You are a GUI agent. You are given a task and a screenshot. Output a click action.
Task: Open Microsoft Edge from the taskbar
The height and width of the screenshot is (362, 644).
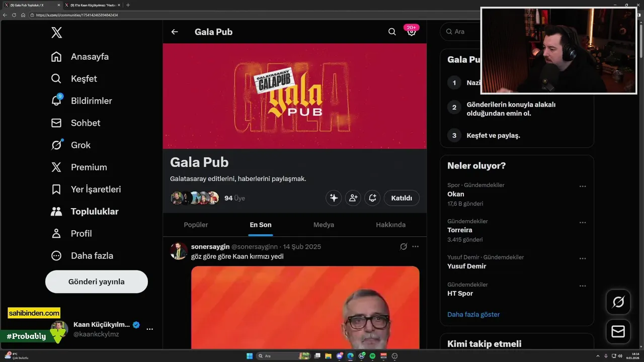click(351, 356)
